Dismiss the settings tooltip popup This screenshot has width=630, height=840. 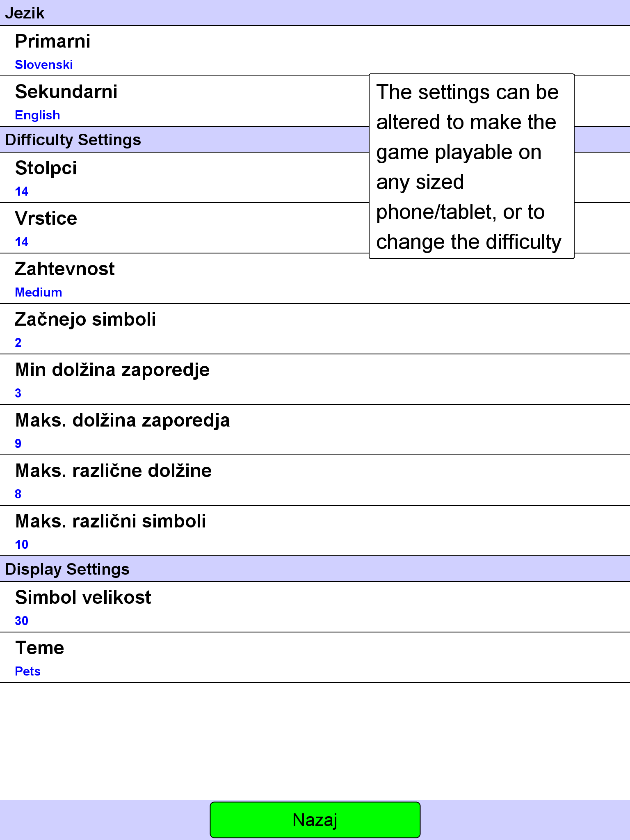coord(472,166)
